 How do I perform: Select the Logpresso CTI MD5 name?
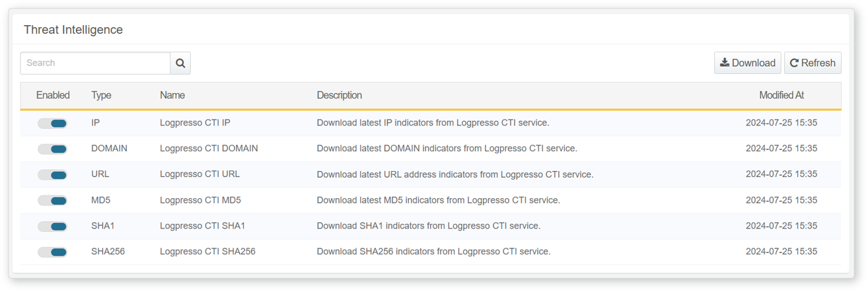(200, 200)
